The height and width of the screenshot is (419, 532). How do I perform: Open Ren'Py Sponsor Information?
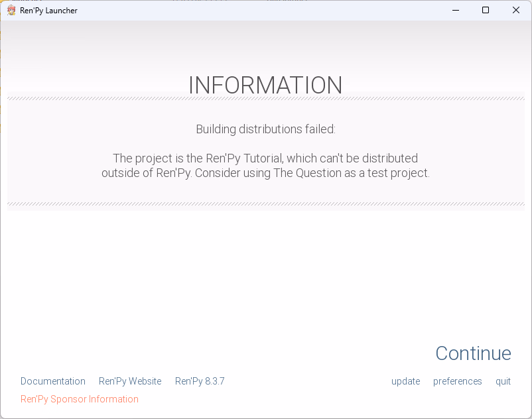80,399
